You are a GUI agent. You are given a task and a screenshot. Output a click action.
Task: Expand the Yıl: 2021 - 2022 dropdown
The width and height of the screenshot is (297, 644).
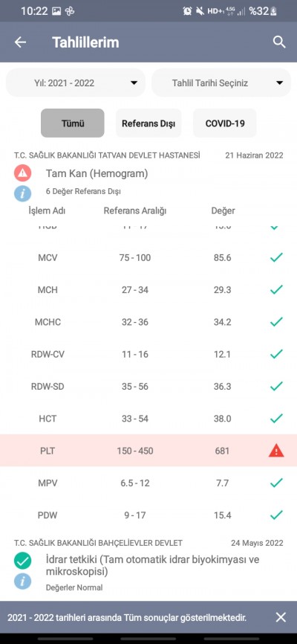click(76, 83)
